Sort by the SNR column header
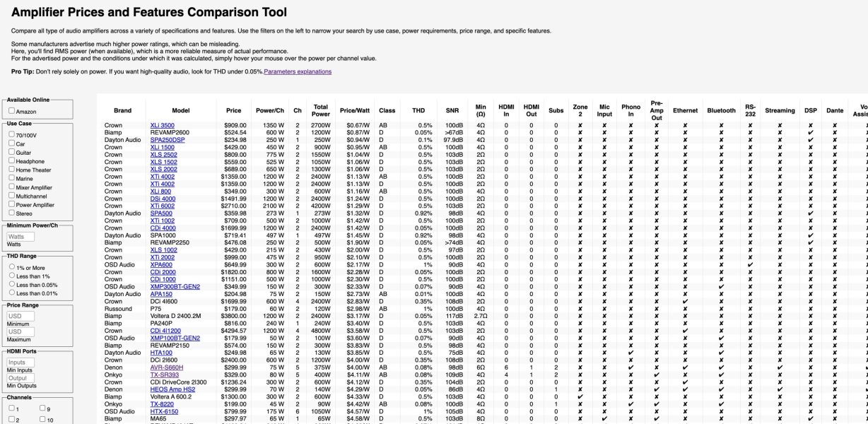This screenshot has height=424, width=868. (x=452, y=110)
